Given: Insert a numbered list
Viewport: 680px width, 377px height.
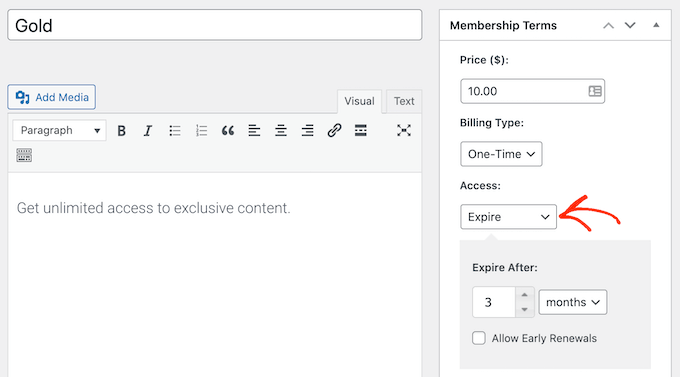Looking at the screenshot, I should pos(201,131).
